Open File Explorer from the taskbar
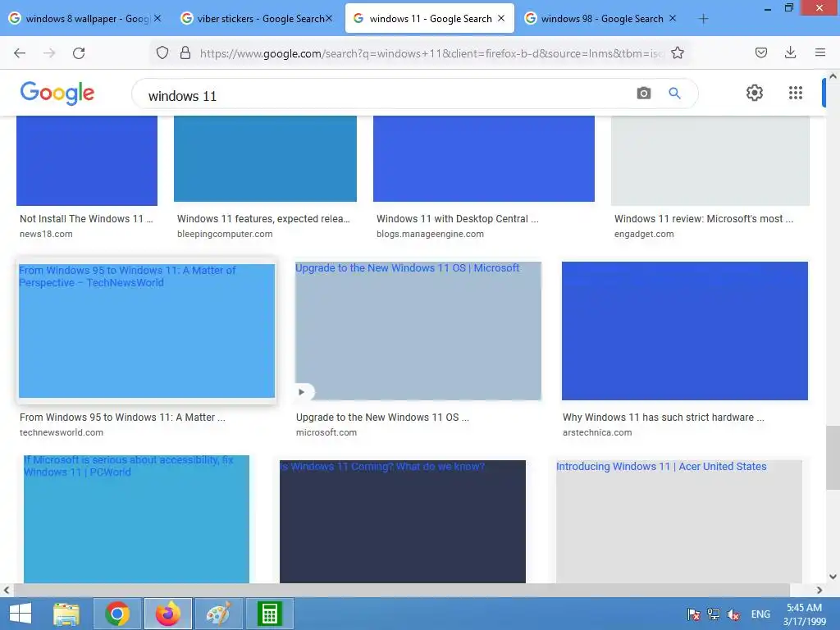The height and width of the screenshot is (630, 840). (x=66, y=614)
